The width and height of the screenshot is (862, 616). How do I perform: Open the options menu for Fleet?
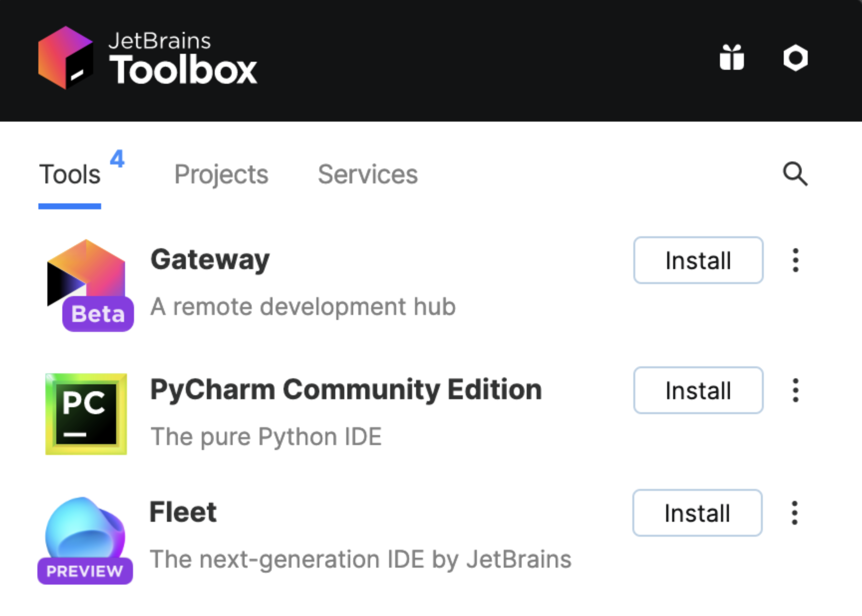coord(794,513)
